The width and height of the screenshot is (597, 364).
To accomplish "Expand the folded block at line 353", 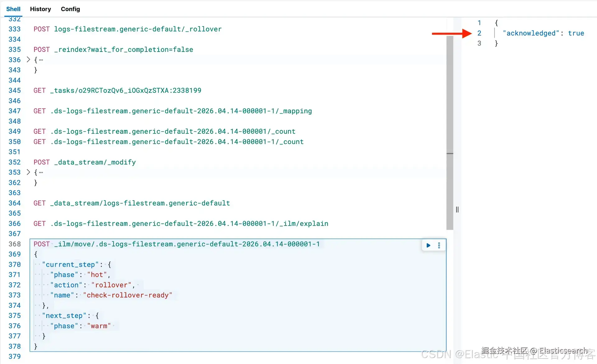I will [x=28, y=172].
